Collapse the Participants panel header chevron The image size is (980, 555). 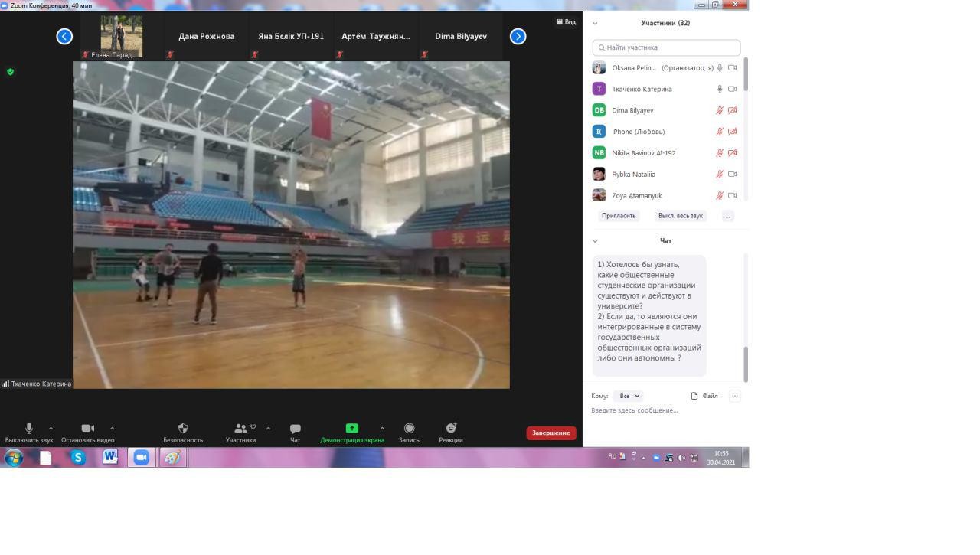(x=595, y=23)
